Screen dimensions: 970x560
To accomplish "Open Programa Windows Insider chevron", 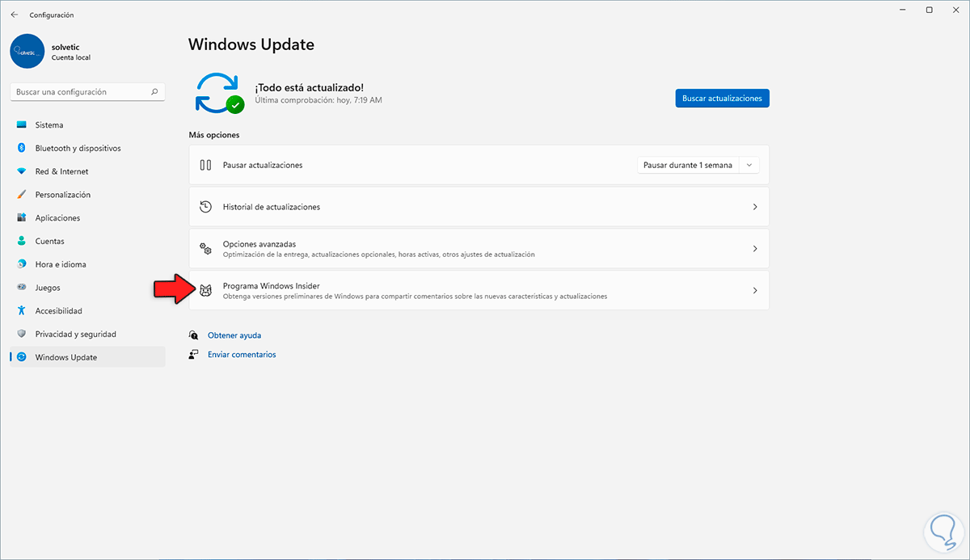I will pyautogui.click(x=755, y=290).
